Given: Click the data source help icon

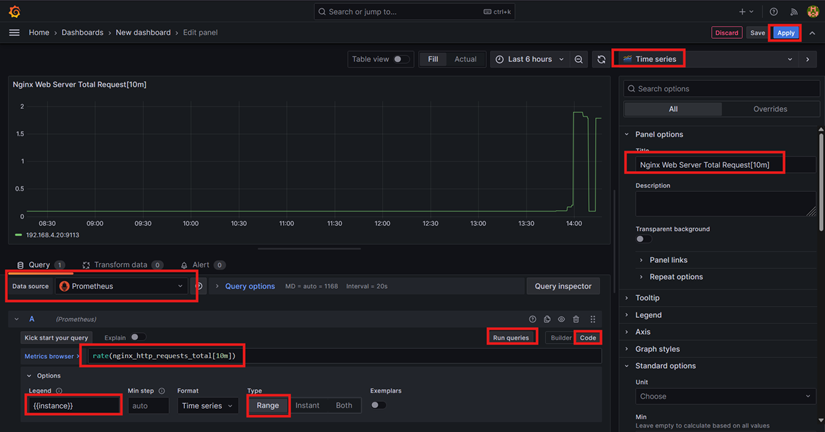Looking at the screenshot, I should pos(199,286).
